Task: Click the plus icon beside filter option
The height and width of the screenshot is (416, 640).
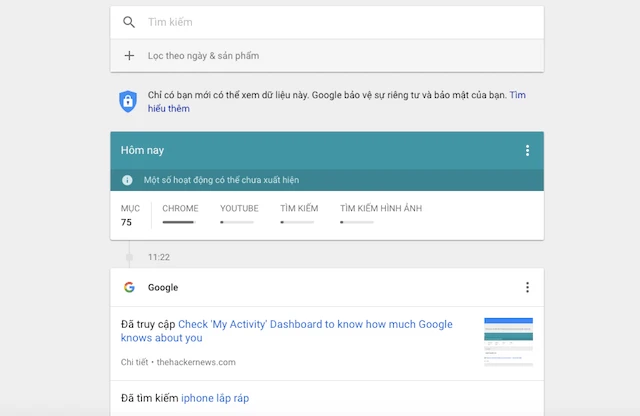Action: pyautogui.click(x=128, y=56)
